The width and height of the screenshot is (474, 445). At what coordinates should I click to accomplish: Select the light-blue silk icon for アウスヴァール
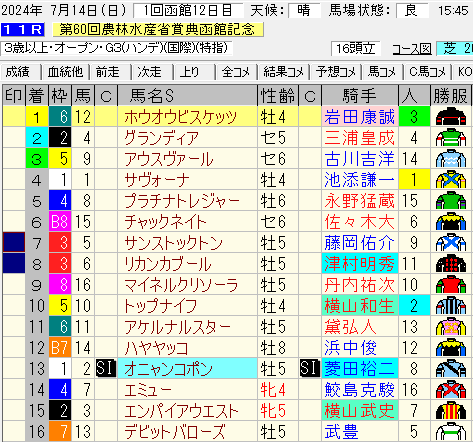[x=451, y=159]
